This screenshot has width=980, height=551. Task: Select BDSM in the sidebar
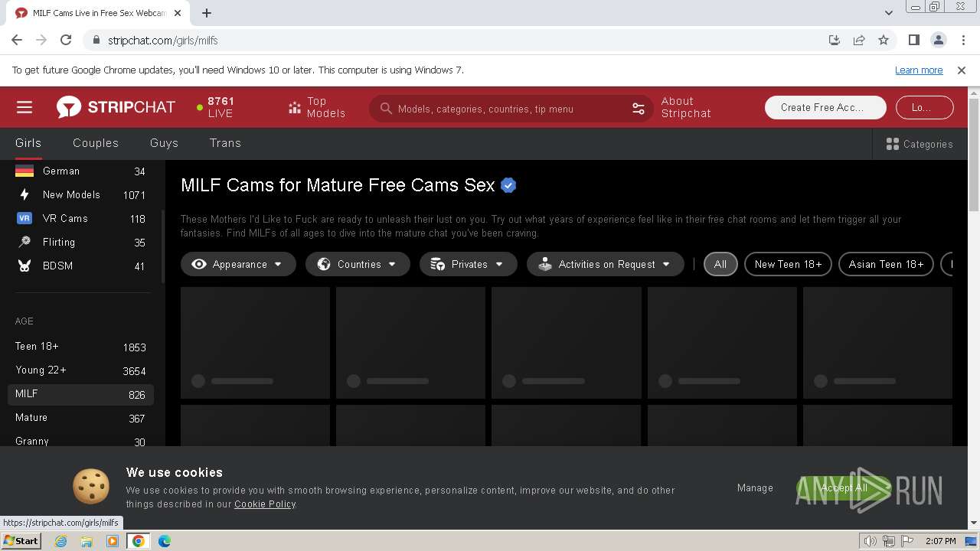click(x=80, y=266)
